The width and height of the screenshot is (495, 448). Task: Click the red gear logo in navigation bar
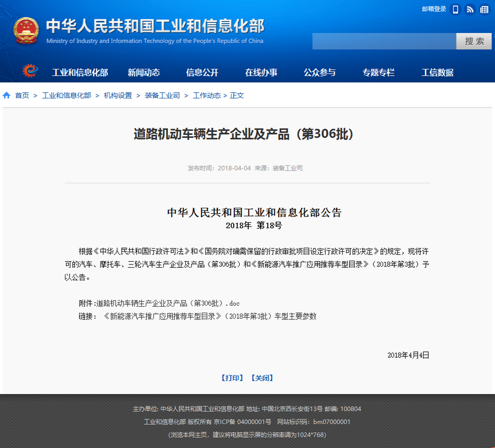tap(30, 71)
